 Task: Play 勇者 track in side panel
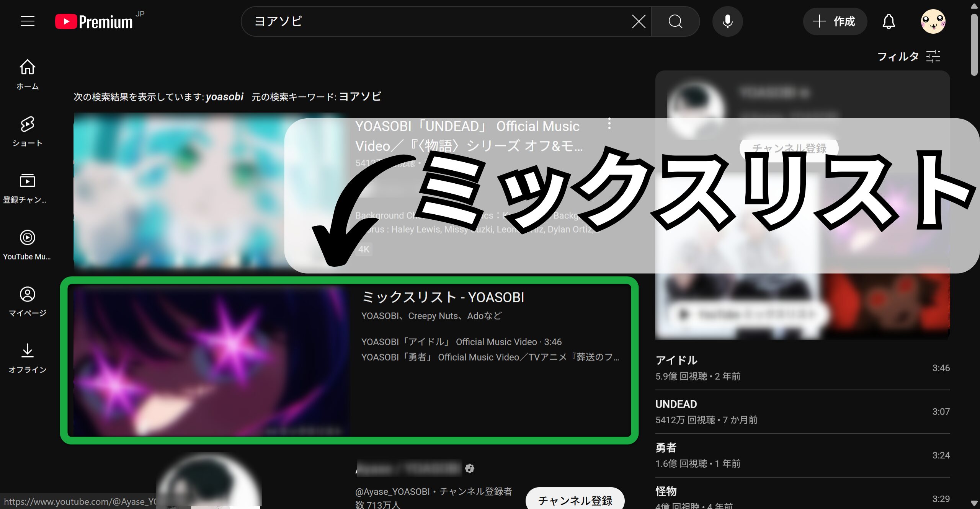(802, 455)
